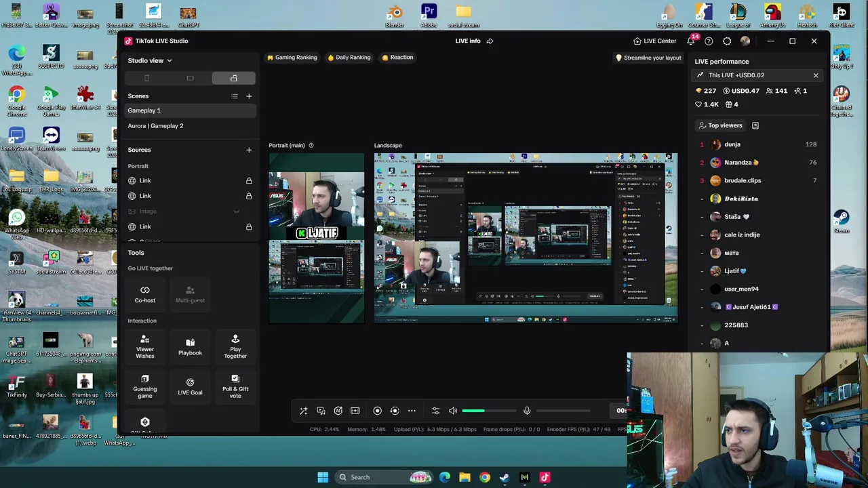868x488 pixels.
Task: Open the Studio view dropdown
Action: point(150,60)
